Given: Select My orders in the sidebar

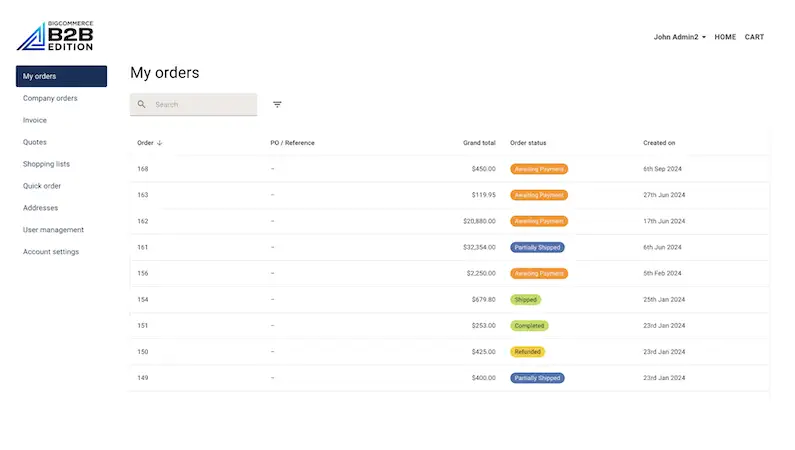Looking at the screenshot, I should tap(61, 76).
